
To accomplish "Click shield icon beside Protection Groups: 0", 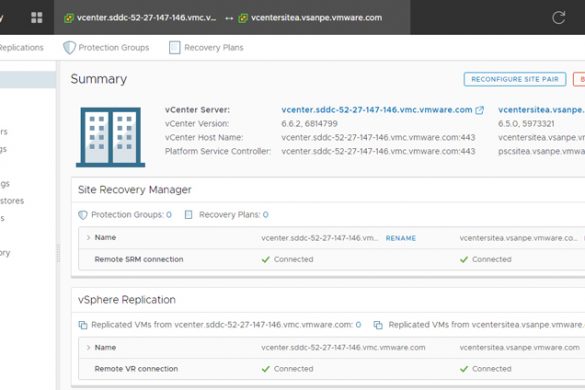I will click(82, 215).
